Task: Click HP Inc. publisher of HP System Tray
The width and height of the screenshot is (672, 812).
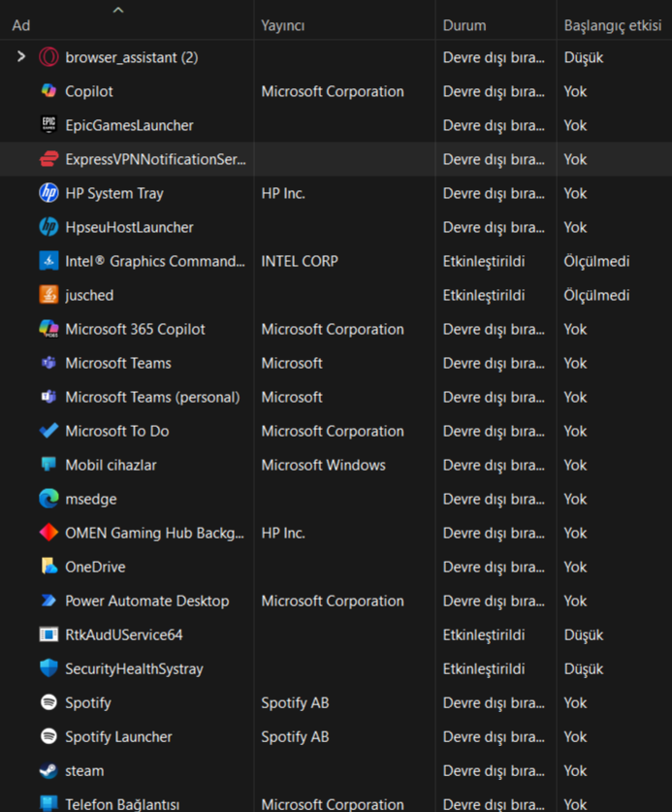Action: [x=283, y=193]
